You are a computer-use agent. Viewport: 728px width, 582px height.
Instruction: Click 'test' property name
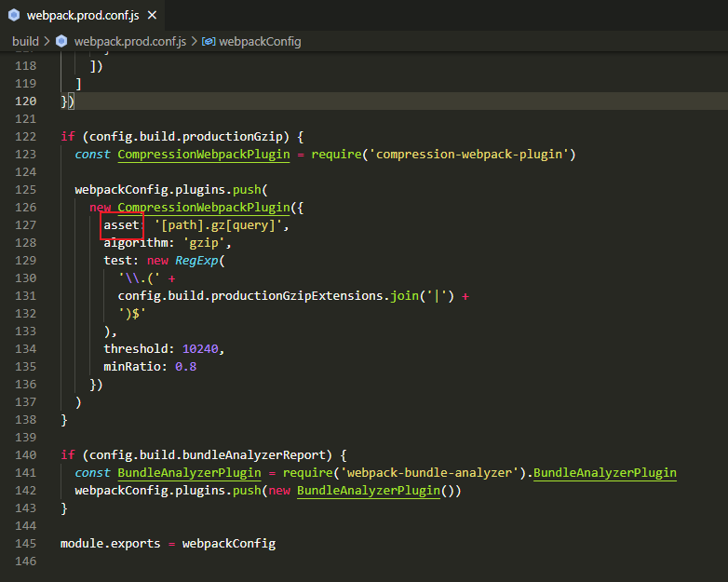(x=117, y=261)
